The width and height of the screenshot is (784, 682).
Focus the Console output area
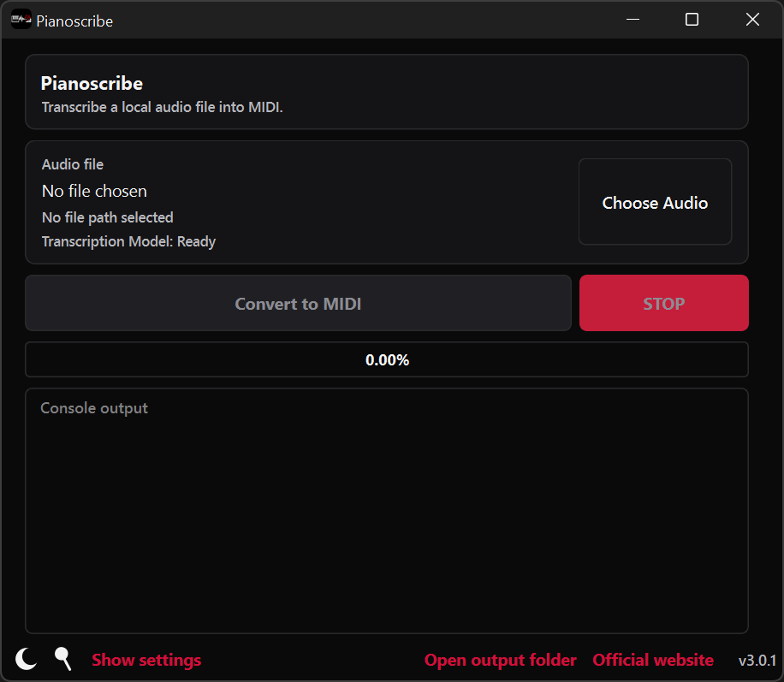(x=387, y=511)
